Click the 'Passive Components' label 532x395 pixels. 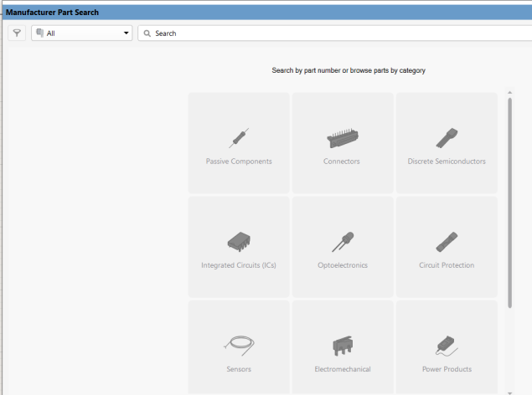click(239, 162)
